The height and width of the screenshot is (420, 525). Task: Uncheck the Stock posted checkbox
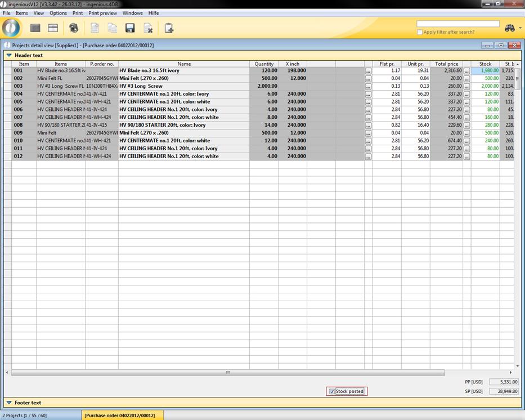[332, 391]
